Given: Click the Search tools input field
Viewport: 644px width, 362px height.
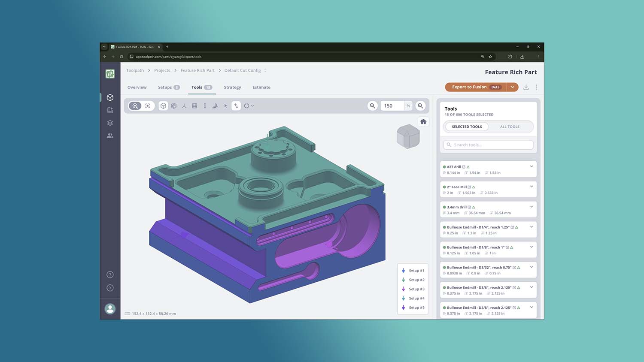Looking at the screenshot, I should tap(490, 145).
